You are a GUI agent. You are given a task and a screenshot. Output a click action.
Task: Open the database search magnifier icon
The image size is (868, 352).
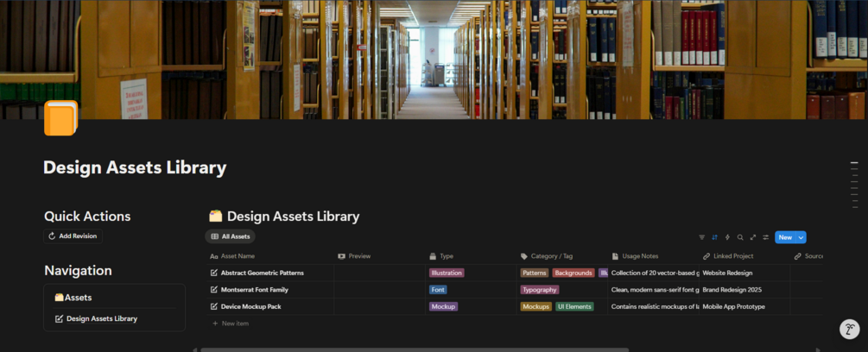[x=740, y=237]
